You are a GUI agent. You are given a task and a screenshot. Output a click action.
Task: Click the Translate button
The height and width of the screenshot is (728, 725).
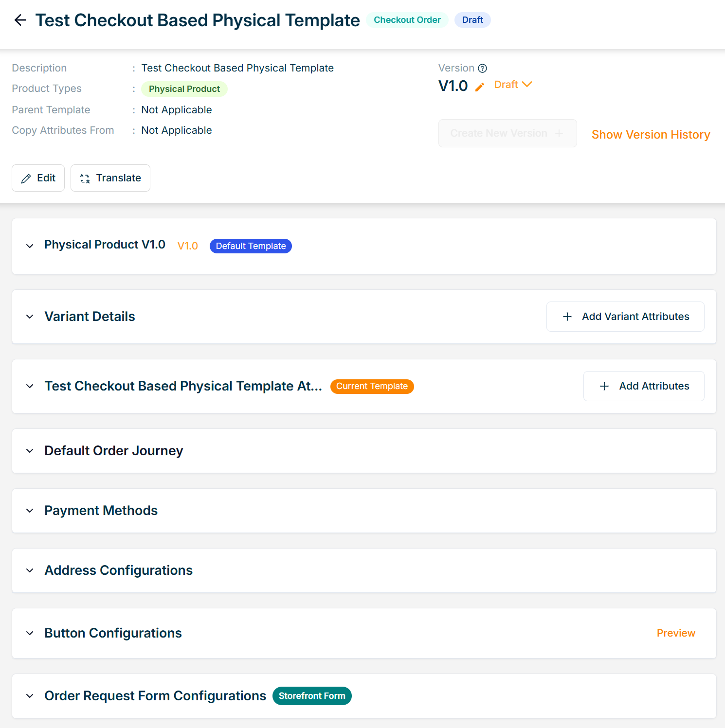[110, 178]
